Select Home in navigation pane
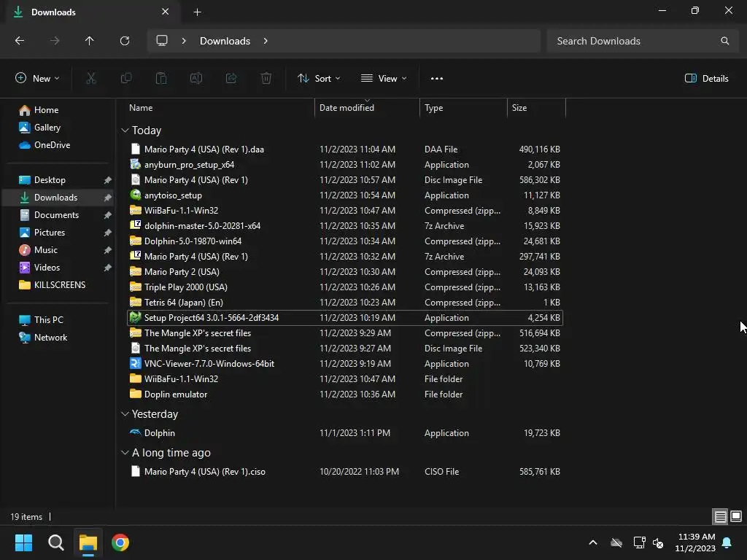 tap(46, 110)
